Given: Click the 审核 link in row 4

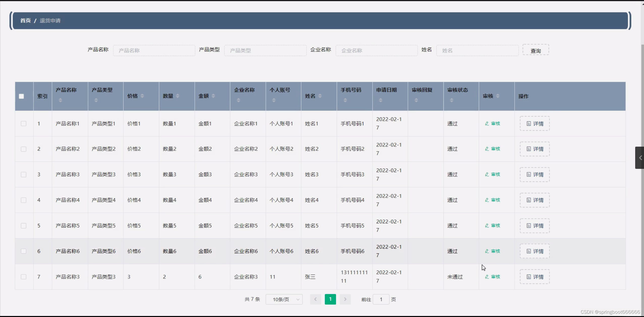Looking at the screenshot, I should coord(495,200).
